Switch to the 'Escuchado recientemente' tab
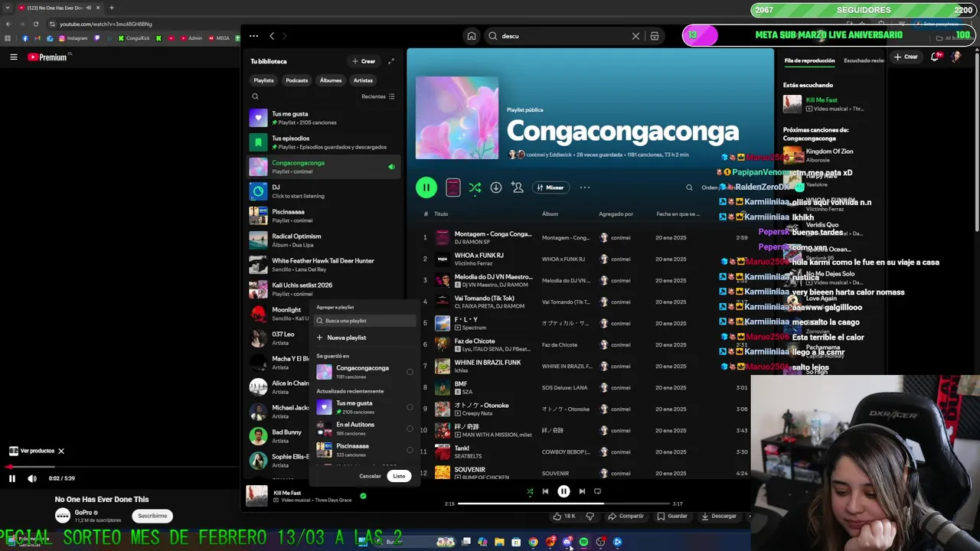Screen dimensions: 980x551 pos(864,60)
